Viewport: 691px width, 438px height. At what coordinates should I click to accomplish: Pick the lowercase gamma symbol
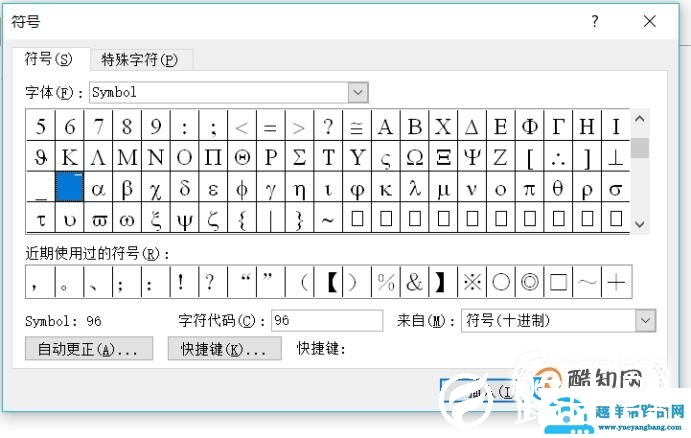pos(271,188)
